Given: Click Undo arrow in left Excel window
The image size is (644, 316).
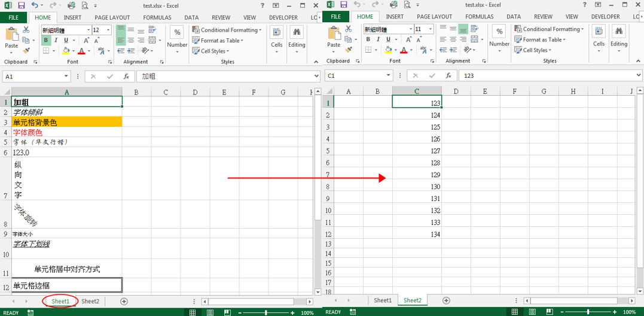Looking at the screenshot, I should (35, 5).
